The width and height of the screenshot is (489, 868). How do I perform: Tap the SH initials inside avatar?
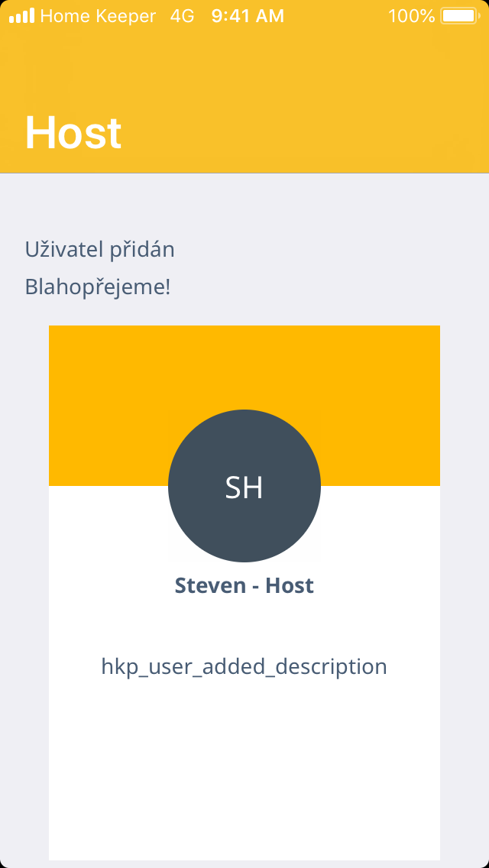(x=244, y=487)
